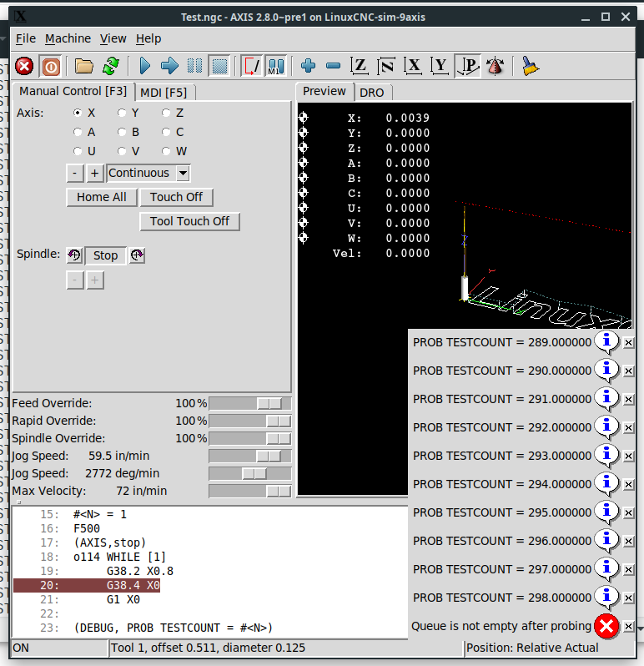Switch to Y front view

(x=440, y=66)
